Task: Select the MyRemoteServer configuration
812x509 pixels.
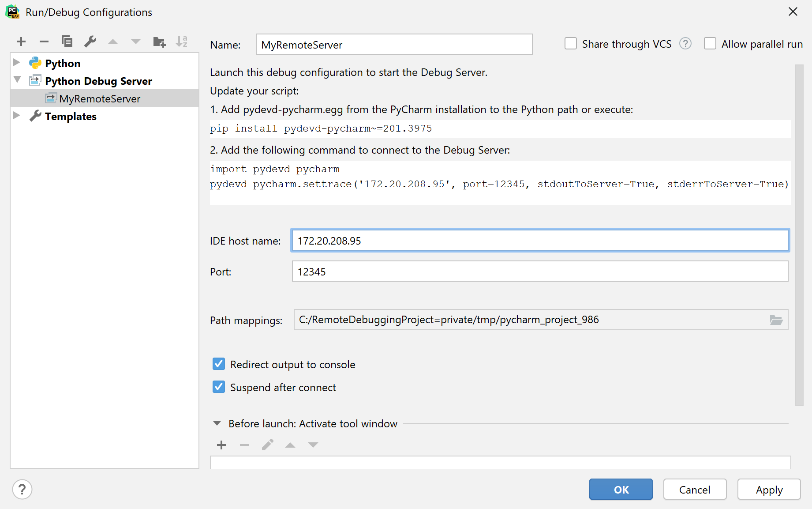Action: pyautogui.click(x=100, y=98)
